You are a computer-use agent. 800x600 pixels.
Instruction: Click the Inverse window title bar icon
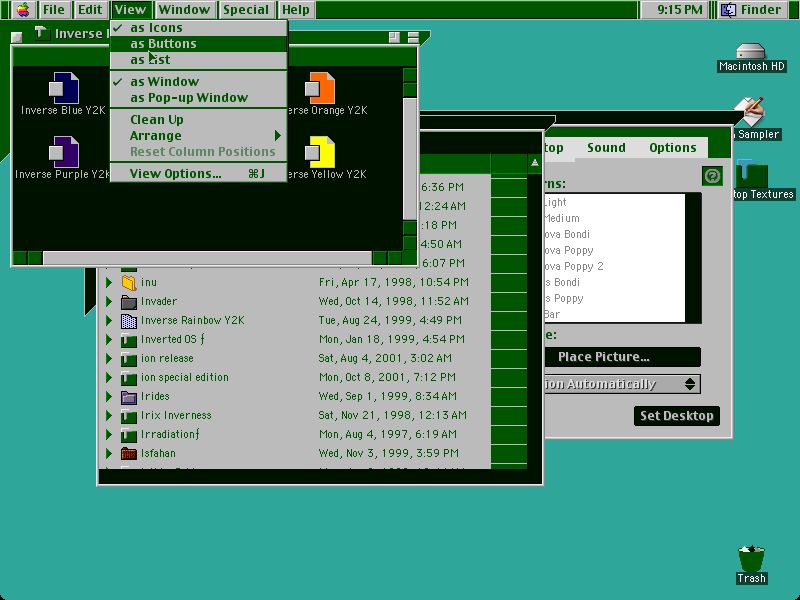(42, 34)
